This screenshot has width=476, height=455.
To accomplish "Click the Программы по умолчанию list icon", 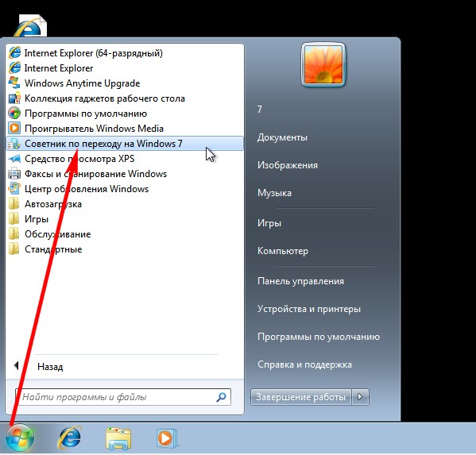I will [14, 113].
